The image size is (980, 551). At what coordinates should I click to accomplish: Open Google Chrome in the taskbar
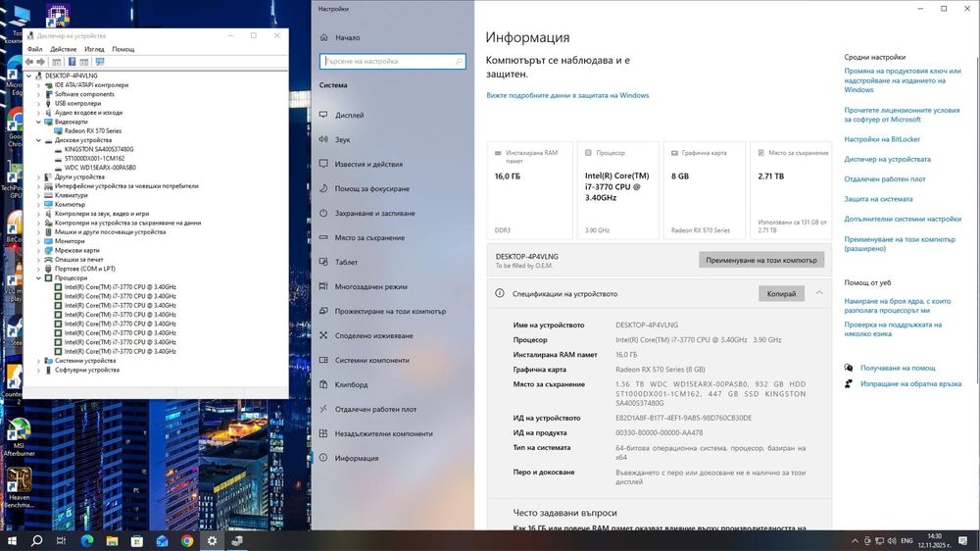(187, 541)
